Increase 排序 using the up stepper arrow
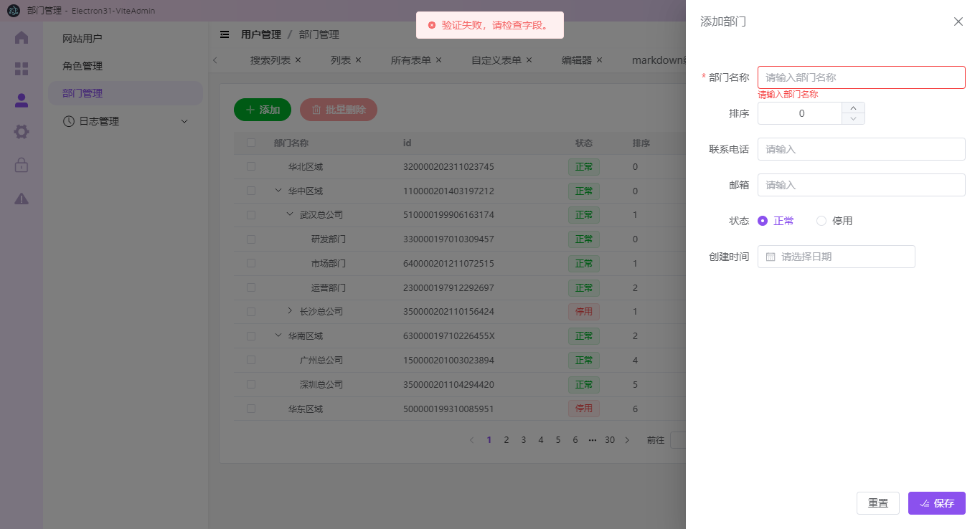This screenshot has height=529, width=980. click(853, 108)
